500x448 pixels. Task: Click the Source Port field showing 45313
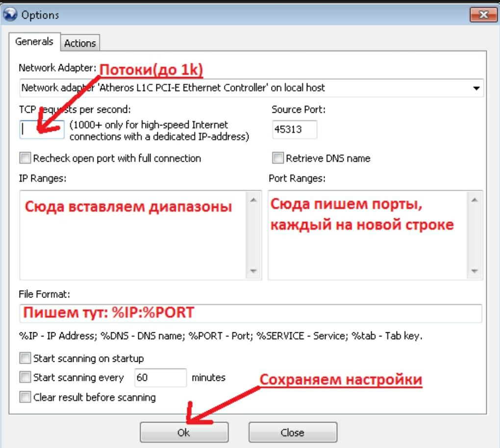[294, 130]
